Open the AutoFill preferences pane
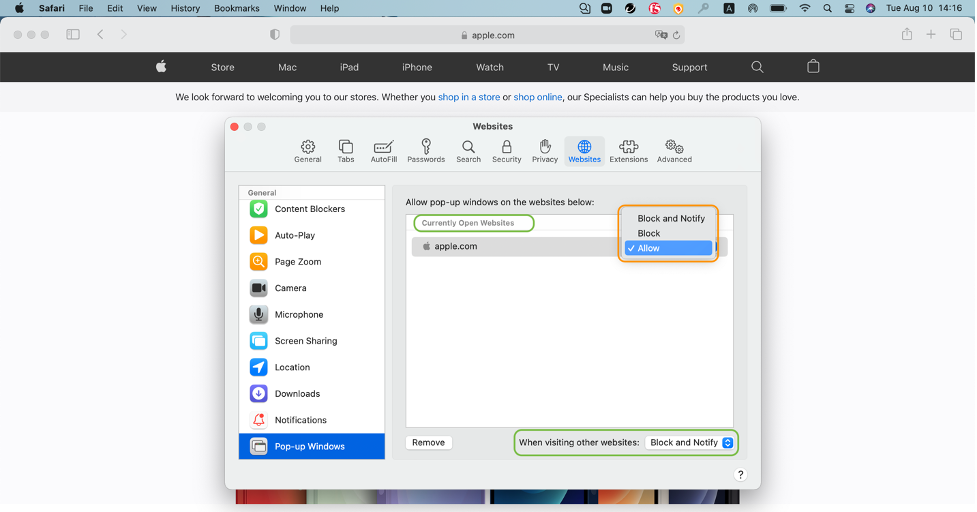Image resolution: width=977 pixels, height=512 pixels. [x=383, y=151]
